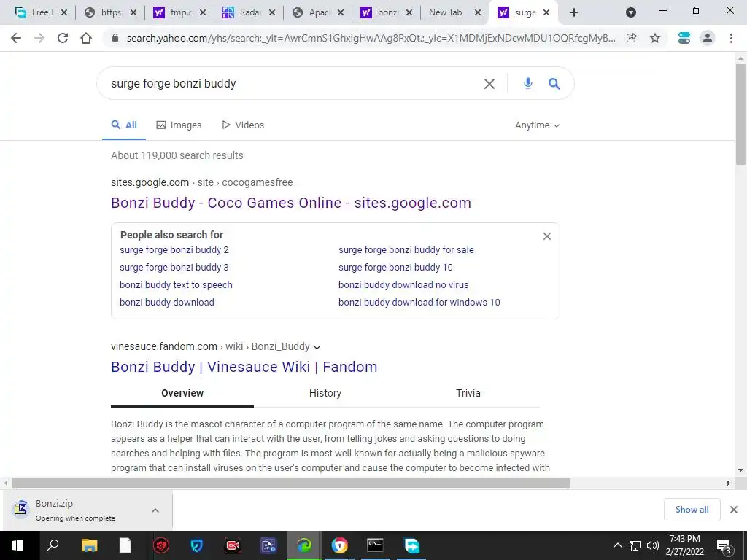Image resolution: width=747 pixels, height=560 pixels.
Task: Open File Explorer from the taskbar
Action: click(x=89, y=545)
